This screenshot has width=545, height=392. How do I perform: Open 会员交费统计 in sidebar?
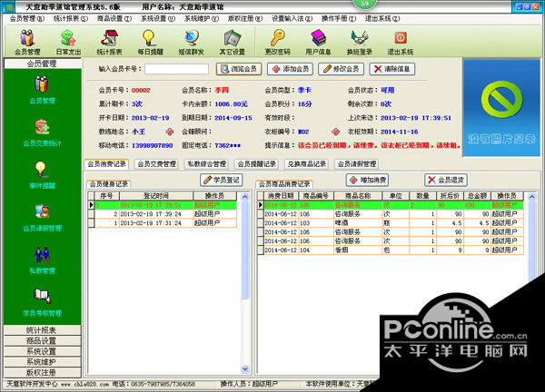42,132
